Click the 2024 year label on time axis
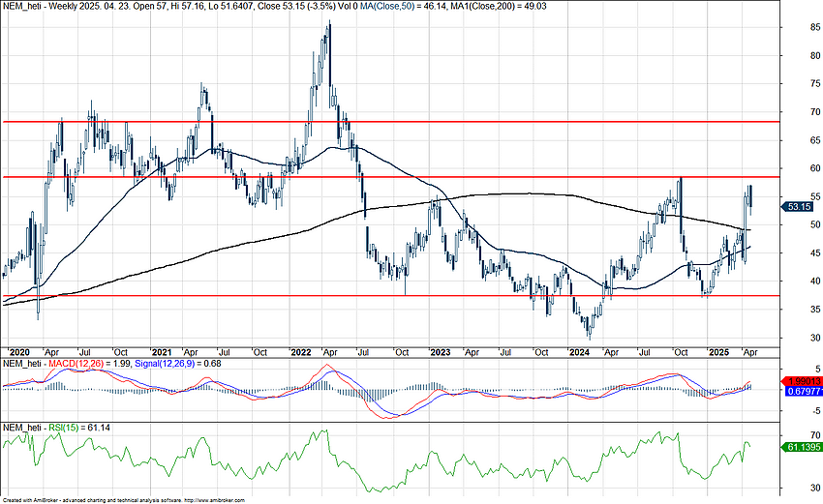Image resolution: width=823 pixels, height=504 pixels. (x=581, y=351)
